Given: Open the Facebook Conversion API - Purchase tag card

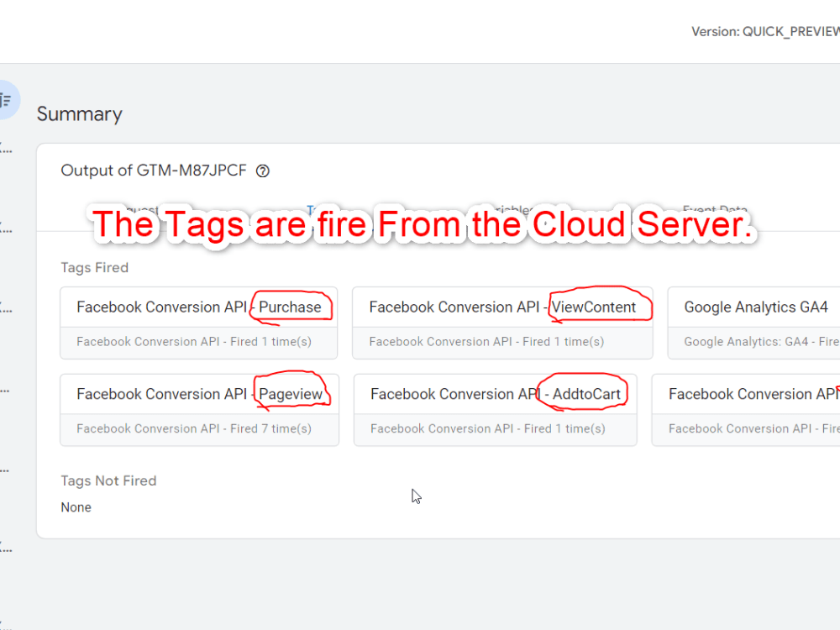Looking at the screenshot, I should point(199,323).
